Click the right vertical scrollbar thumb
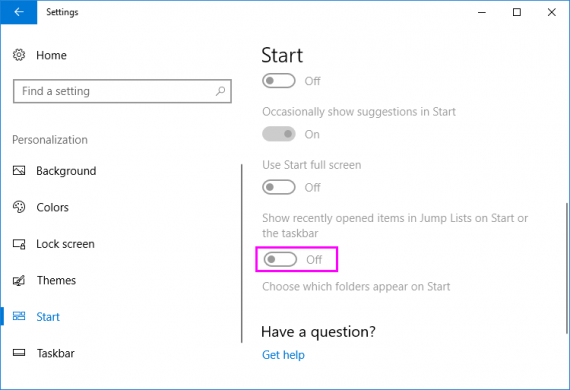Image resolution: width=570 pixels, height=390 pixels. [x=567, y=268]
